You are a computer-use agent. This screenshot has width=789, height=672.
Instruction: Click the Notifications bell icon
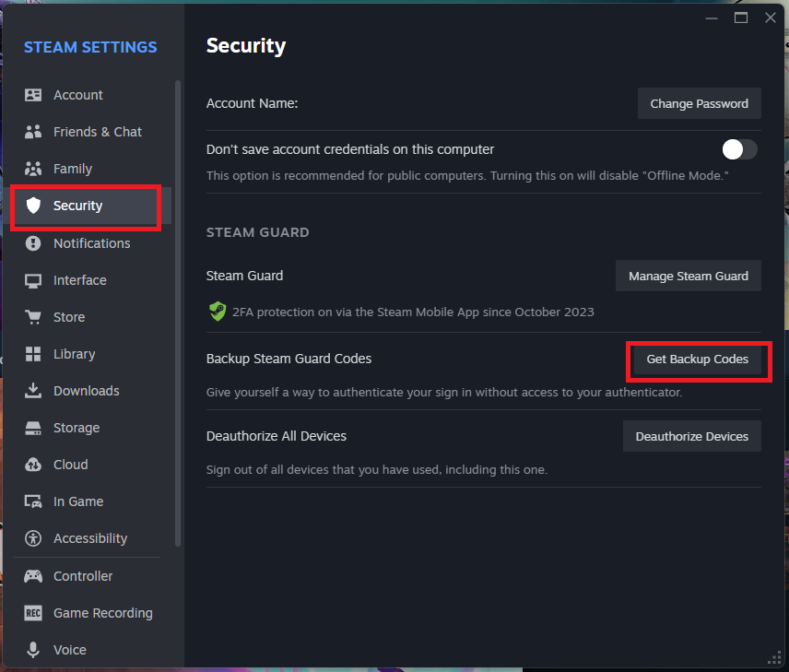pyautogui.click(x=33, y=243)
